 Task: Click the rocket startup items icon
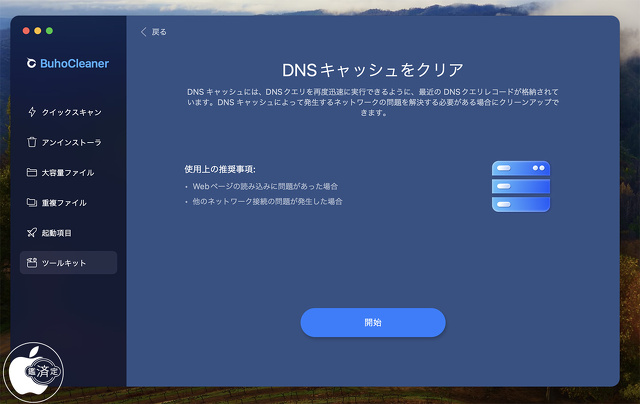pyautogui.click(x=32, y=233)
